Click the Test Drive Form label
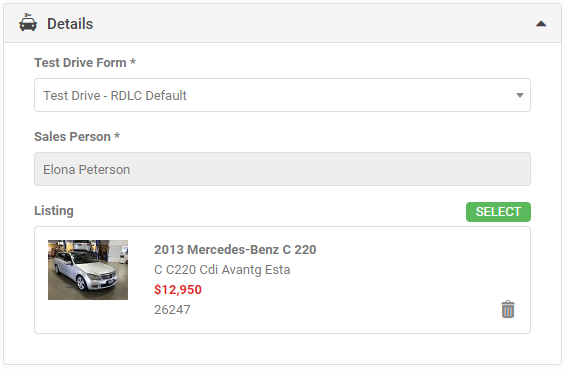This screenshot has width=567, height=369. pos(80,63)
